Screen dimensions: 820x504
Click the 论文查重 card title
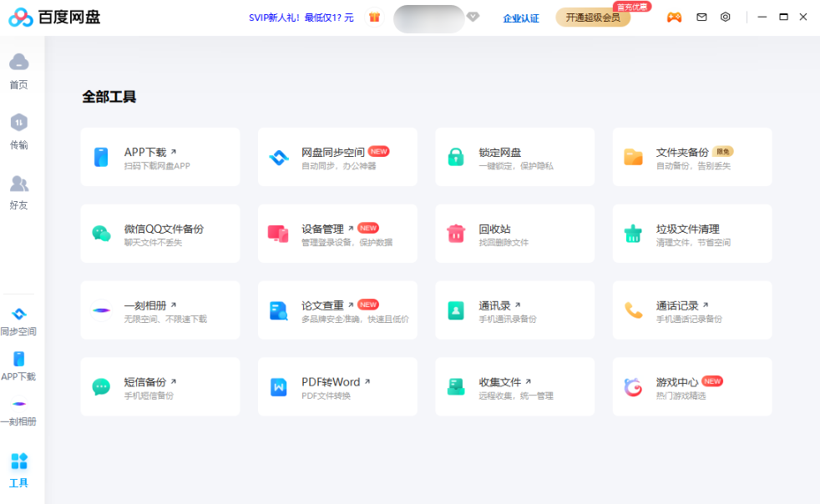tap(322, 305)
